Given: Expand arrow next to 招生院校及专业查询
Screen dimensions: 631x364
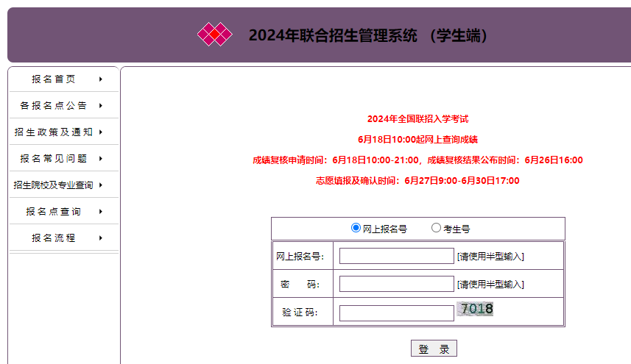Looking at the screenshot, I should [x=100, y=185].
